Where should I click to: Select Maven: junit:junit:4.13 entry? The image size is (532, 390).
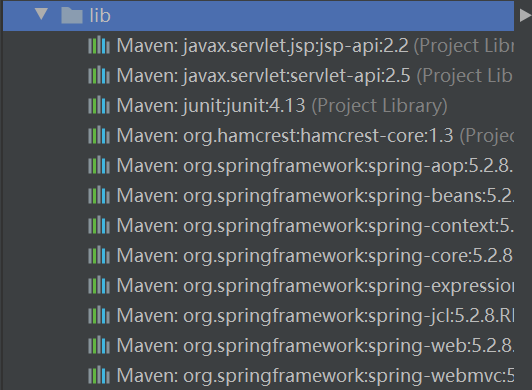coord(211,106)
